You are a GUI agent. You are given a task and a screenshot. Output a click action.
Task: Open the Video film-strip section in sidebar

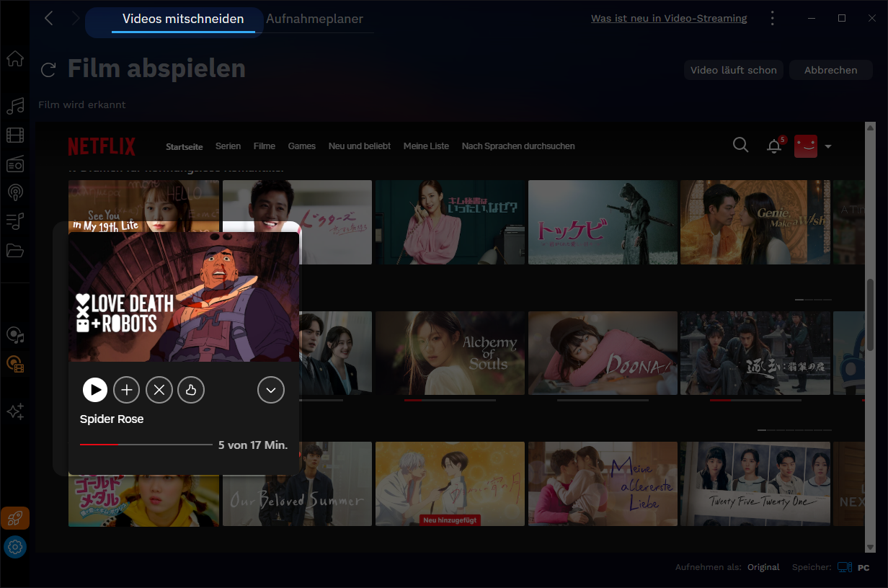(x=15, y=135)
